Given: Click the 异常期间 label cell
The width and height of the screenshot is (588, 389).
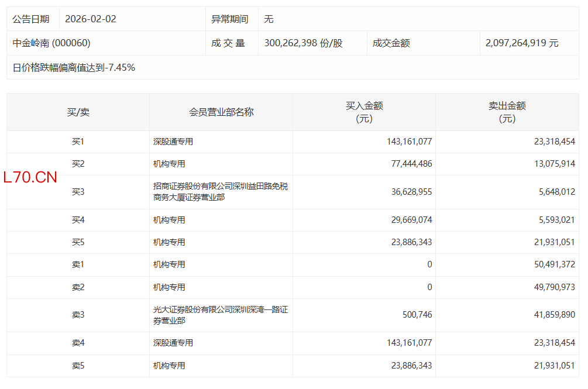Looking at the screenshot, I should click(229, 19).
